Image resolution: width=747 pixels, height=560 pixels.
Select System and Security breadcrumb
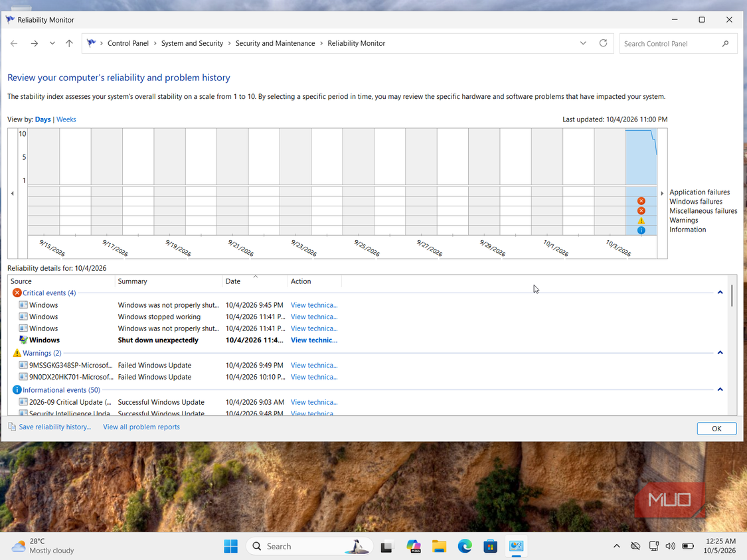pyautogui.click(x=192, y=43)
